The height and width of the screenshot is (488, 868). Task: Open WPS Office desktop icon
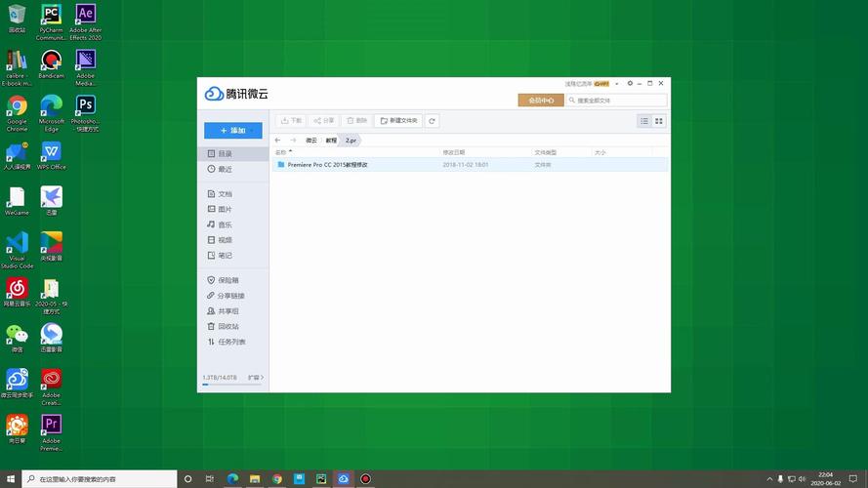coord(51,155)
